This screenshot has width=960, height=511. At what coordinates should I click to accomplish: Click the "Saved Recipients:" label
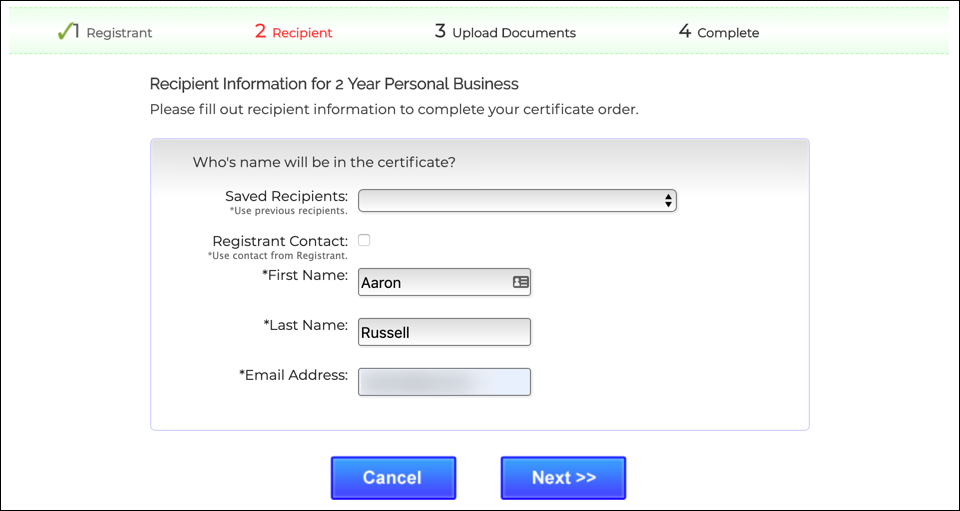[x=286, y=196]
